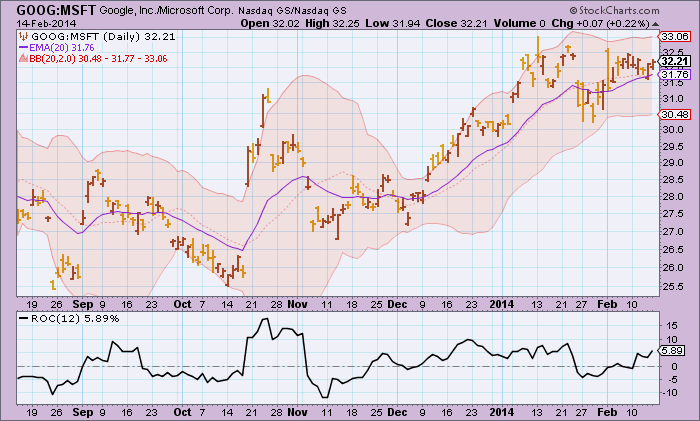The image size is (700, 421).
Task: Click the "EMA(20) 31.76" legend text
Action: point(62,47)
